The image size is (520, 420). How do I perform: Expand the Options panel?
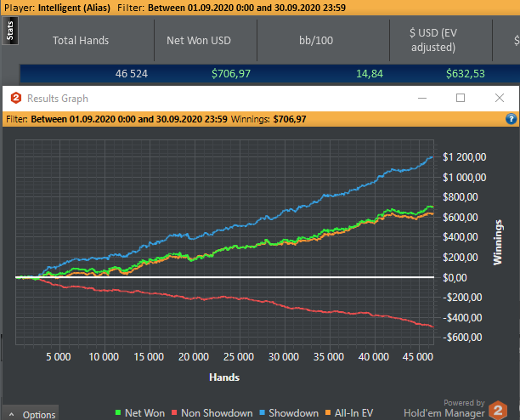(31, 413)
